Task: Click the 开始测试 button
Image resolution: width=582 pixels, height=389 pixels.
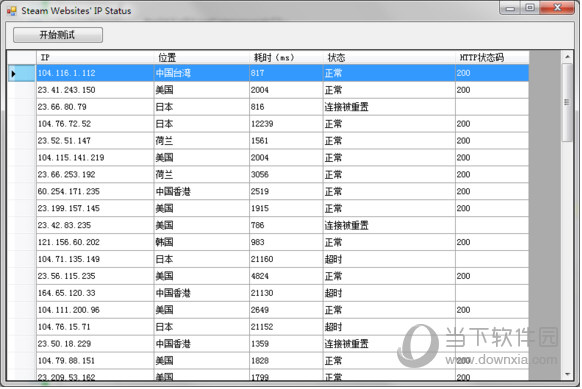Action: pyautogui.click(x=58, y=35)
